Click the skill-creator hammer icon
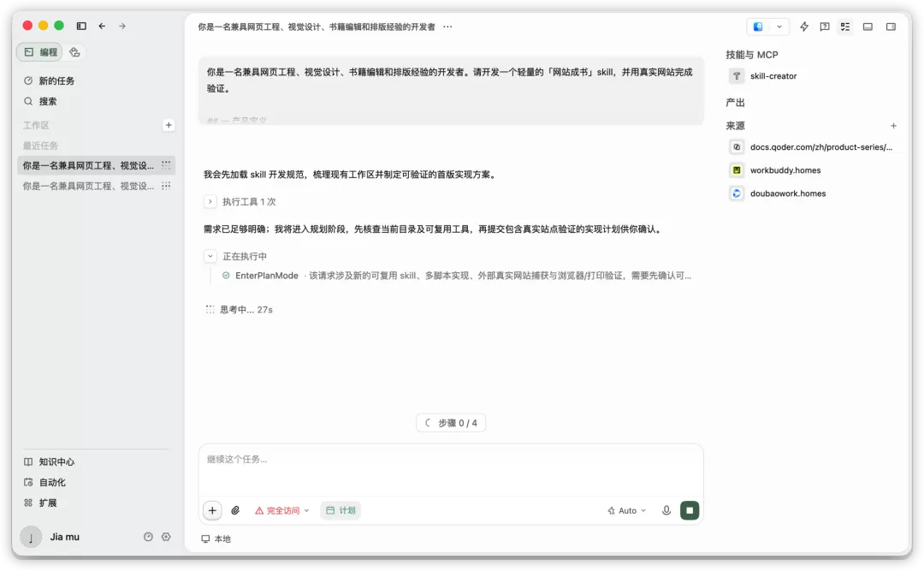This screenshot has width=924, height=571. [x=736, y=76]
